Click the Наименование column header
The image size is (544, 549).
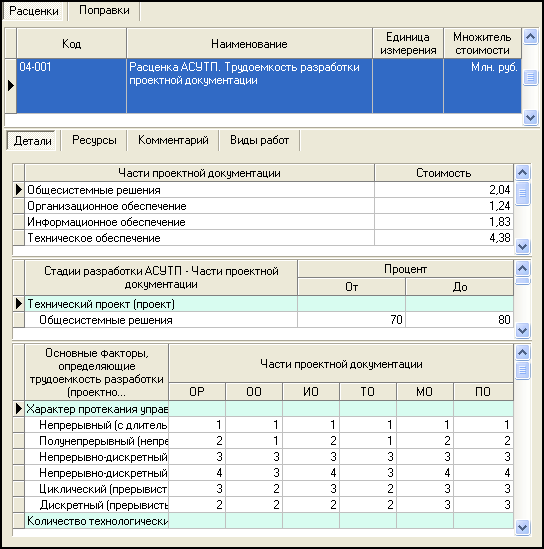(249, 44)
